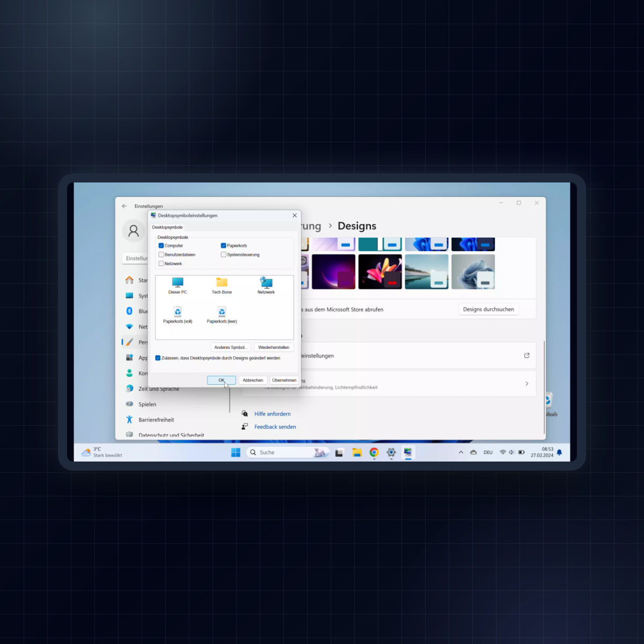Click the Übernehmen button
The width and height of the screenshot is (644, 644).
click(x=284, y=380)
